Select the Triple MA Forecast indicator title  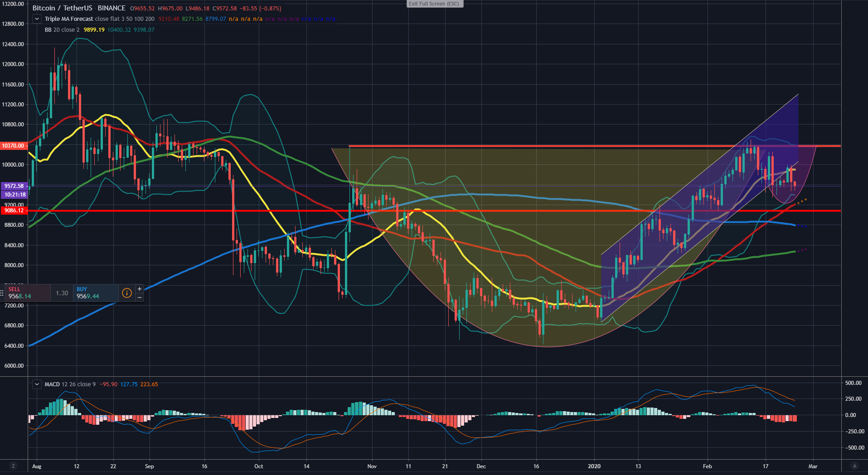coord(69,19)
